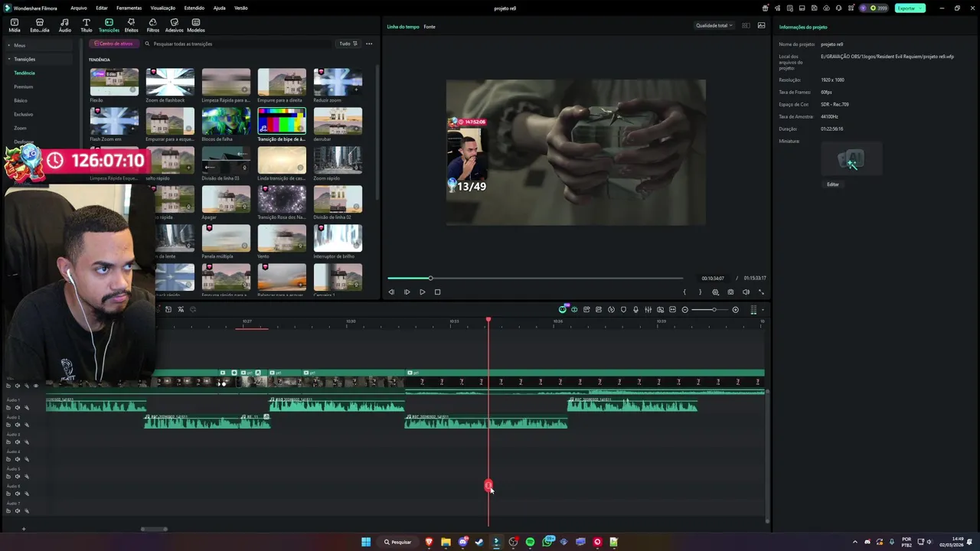Open the Tudo filter dropdown
This screenshot has height=551, width=980.
point(348,44)
